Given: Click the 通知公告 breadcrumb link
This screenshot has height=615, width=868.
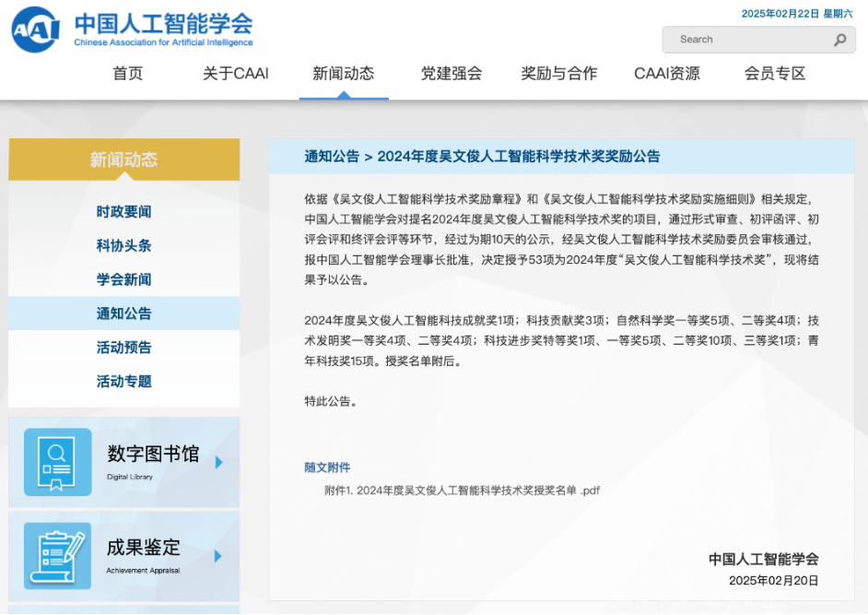Looking at the screenshot, I should coord(332,156).
